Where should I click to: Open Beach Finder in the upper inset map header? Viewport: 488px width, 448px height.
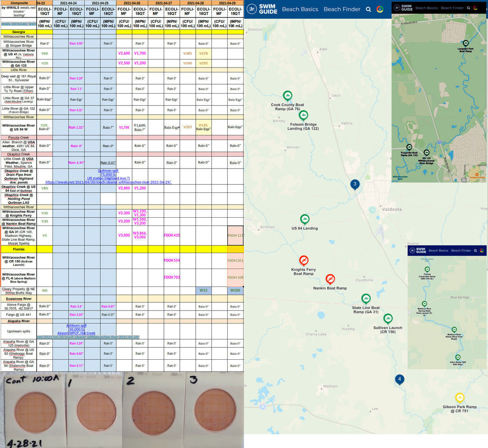point(452,8)
